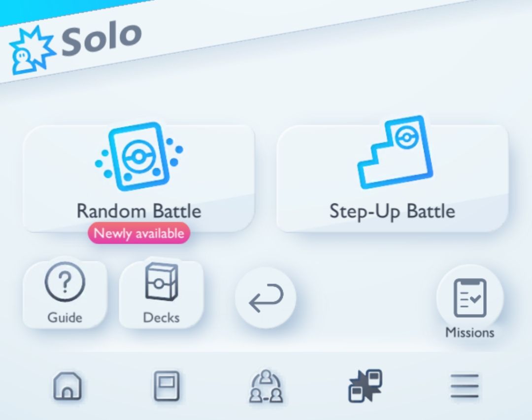Viewport: 532px width, 420px height.
Task: Go to Home tab in bottom bar
Action: 67,386
